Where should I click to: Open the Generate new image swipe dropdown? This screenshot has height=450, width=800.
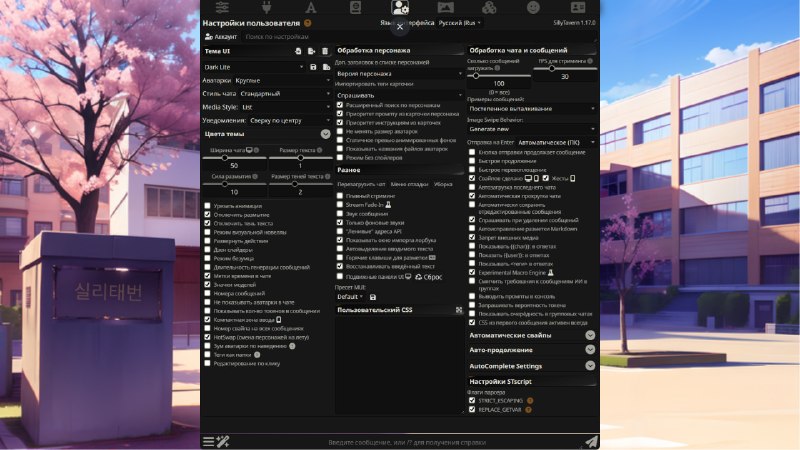tap(532, 129)
